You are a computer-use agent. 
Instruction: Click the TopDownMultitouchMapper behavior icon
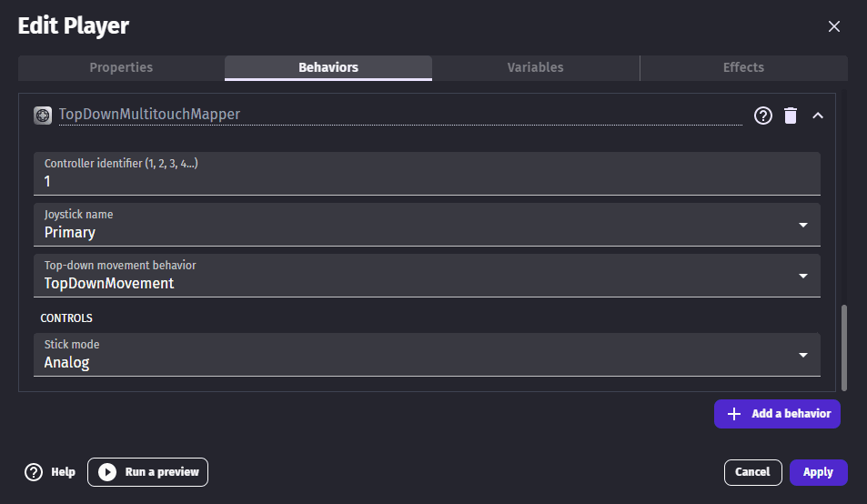[x=43, y=115]
